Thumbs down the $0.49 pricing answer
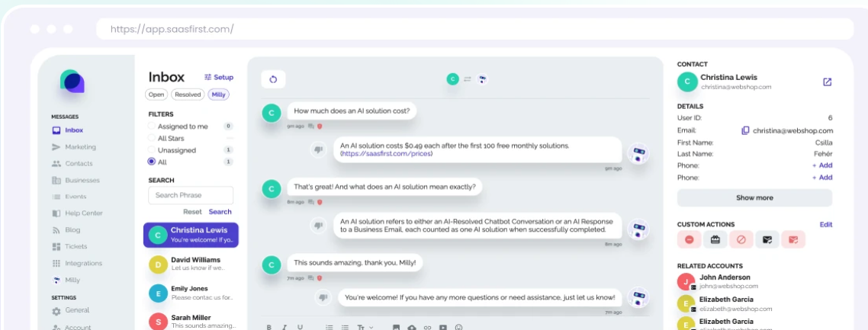Screen dimensions: 868x330 (x=318, y=149)
